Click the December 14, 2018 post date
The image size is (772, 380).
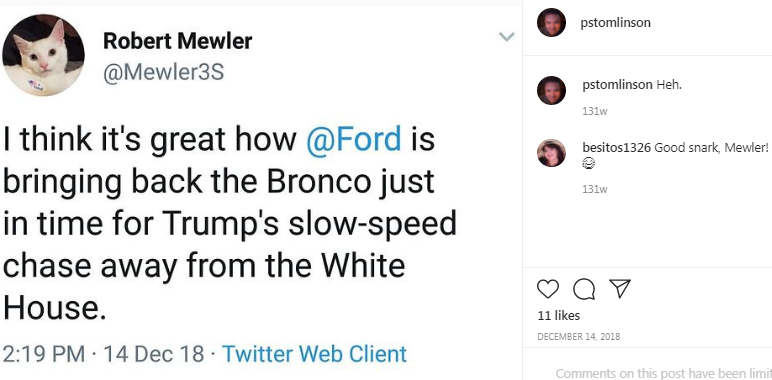(579, 337)
